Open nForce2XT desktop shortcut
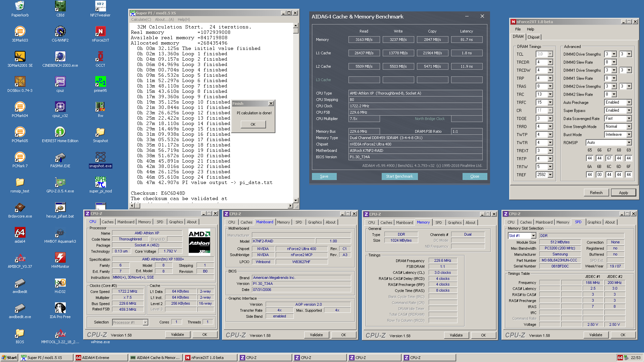This screenshot has height=362, width=644. tap(100, 34)
